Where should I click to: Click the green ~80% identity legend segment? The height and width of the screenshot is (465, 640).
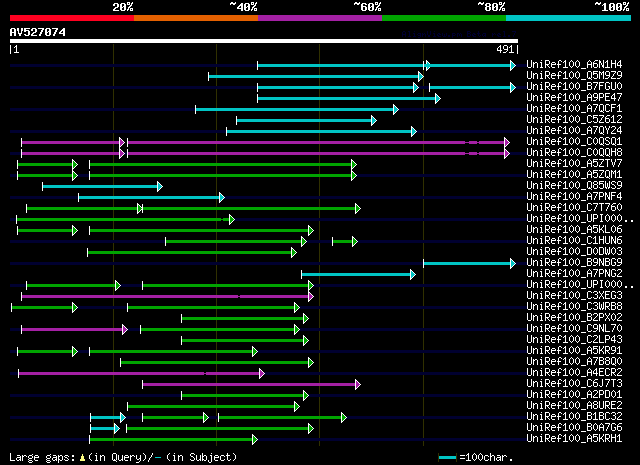coord(444,18)
